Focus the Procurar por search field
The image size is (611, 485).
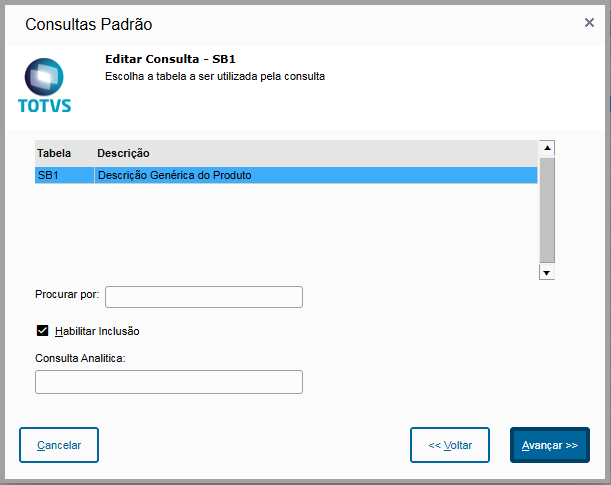(x=204, y=297)
